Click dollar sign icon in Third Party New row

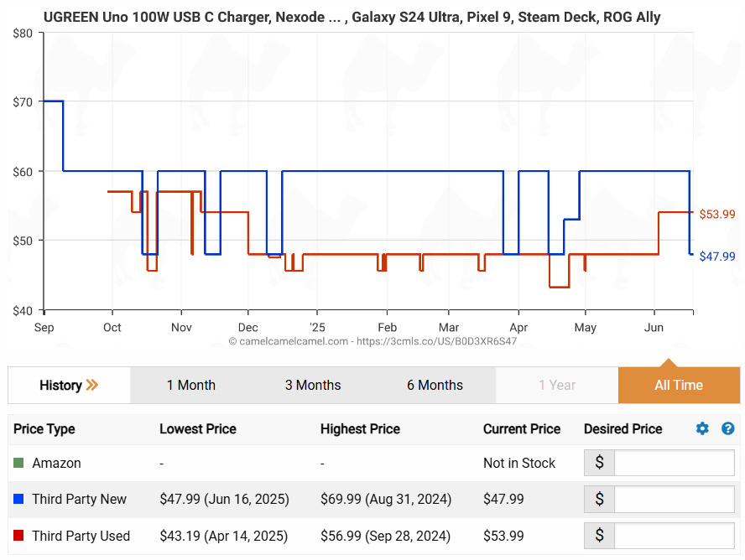point(599,499)
